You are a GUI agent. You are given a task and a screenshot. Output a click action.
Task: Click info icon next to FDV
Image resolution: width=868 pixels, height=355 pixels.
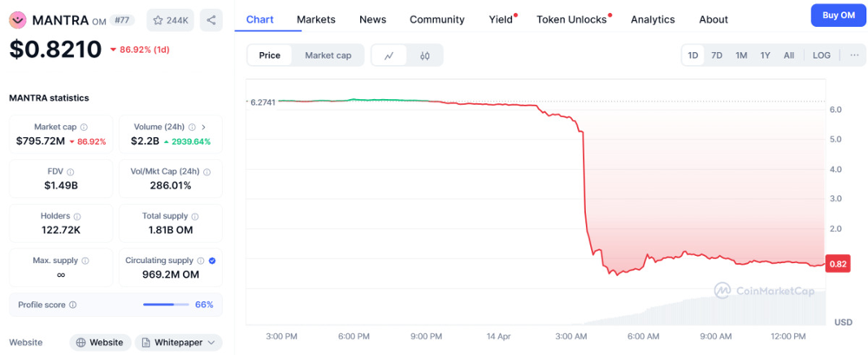pyautogui.click(x=70, y=172)
